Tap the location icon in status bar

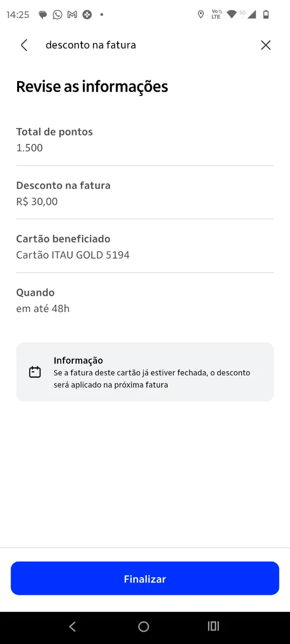[201, 15]
